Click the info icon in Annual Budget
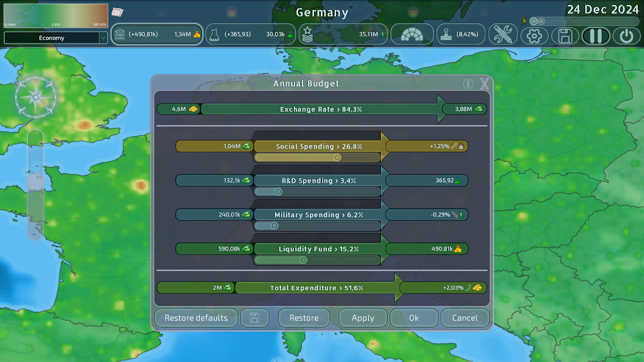644x362 pixels. pyautogui.click(x=468, y=84)
